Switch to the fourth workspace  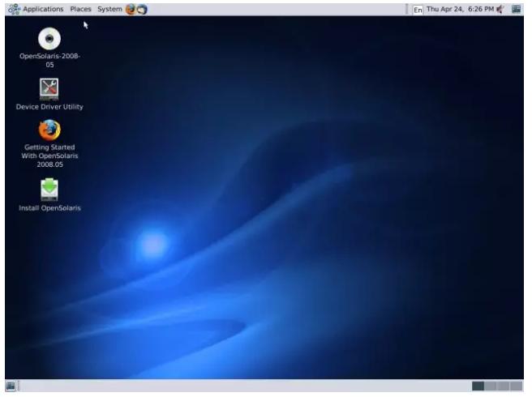516,386
